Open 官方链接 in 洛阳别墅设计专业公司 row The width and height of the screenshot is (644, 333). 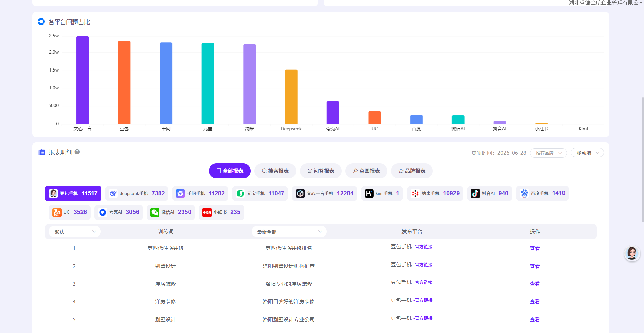pyautogui.click(x=424, y=318)
